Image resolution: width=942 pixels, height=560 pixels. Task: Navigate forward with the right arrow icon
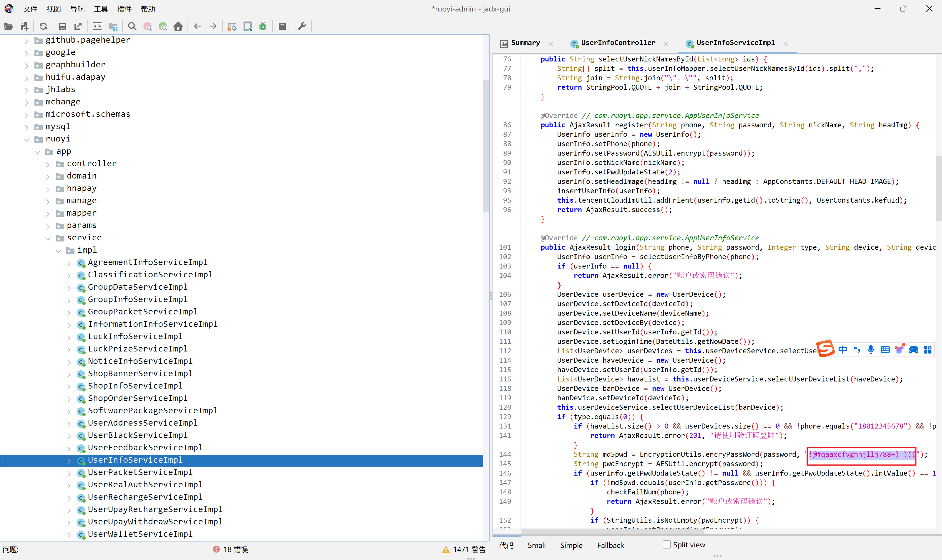coord(213,26)
